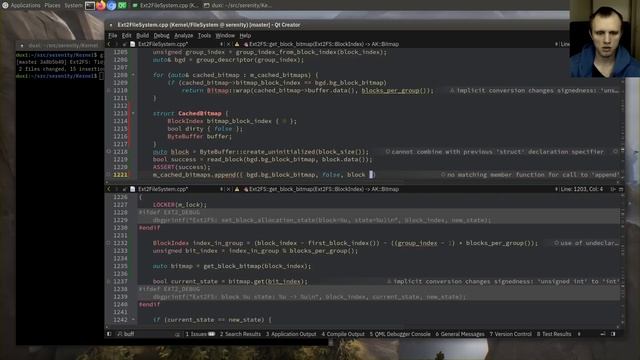Collapse the struct CachedBitmap fold at line 1213

133,113
